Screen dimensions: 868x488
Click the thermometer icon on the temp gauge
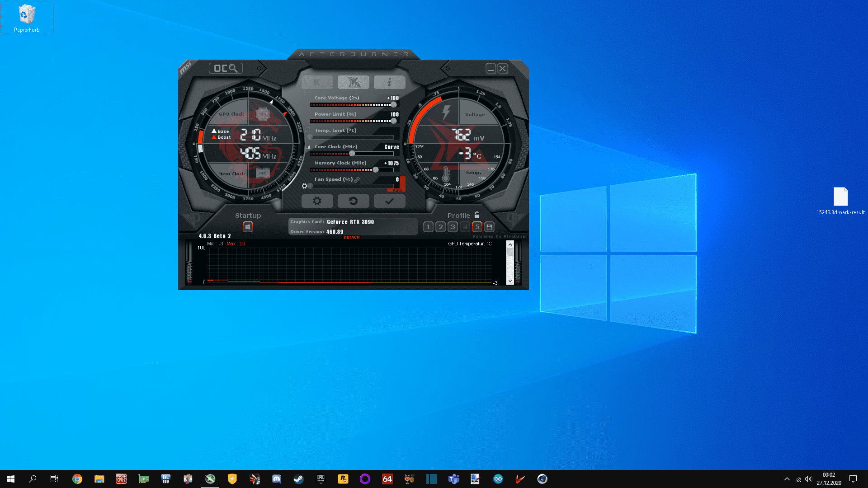pyautogui.click(x=446, y=174)
